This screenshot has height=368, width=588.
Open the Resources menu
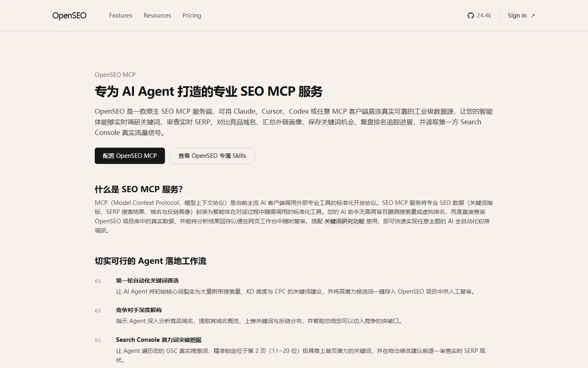tap(157, 16)
